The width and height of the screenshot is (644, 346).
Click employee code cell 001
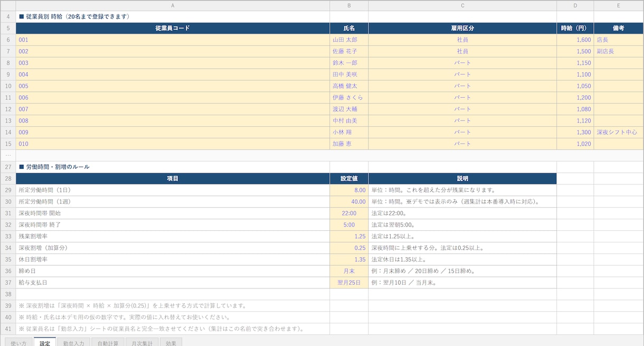point(173,40)
